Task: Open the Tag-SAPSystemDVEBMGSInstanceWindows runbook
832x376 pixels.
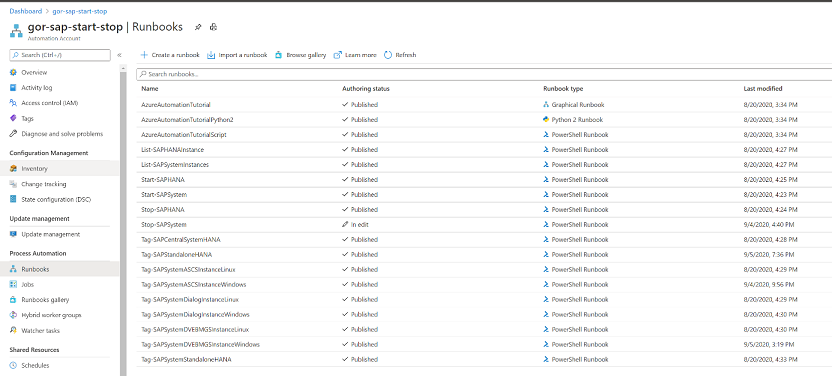Action: (201, 344)
